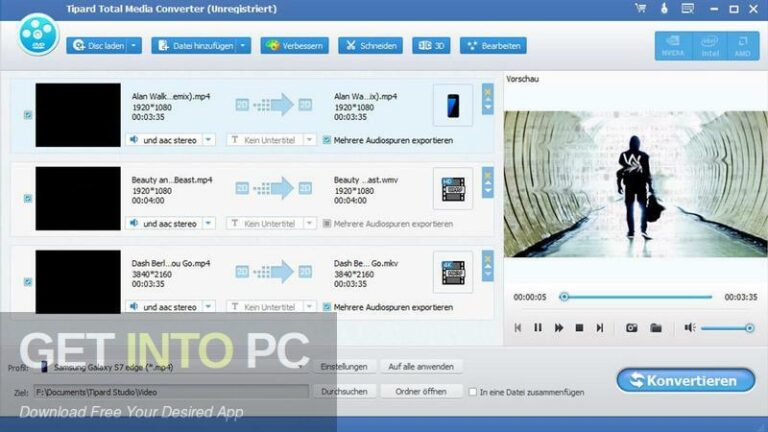Click Ordner öffnen

click(x=421, y=391)
